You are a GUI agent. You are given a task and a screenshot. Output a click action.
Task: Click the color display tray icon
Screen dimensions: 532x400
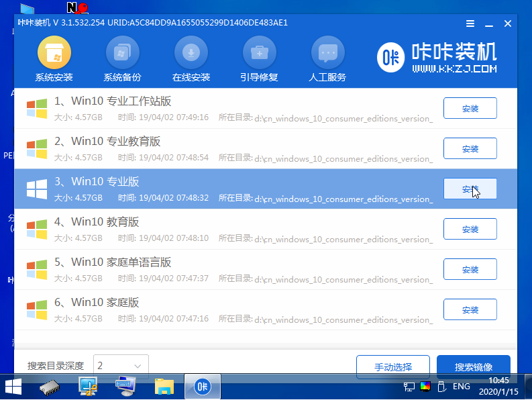(x=425, y=387)
